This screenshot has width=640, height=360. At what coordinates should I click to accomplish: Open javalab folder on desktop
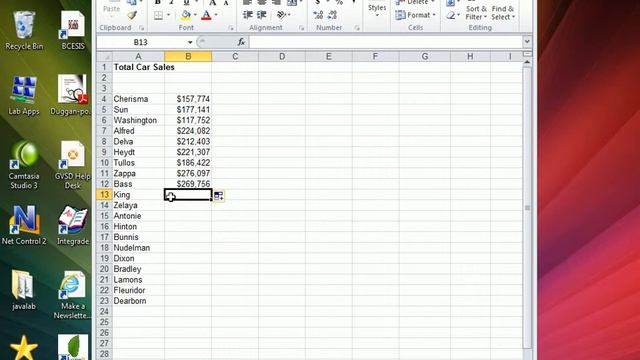click(x=23, y=290)
